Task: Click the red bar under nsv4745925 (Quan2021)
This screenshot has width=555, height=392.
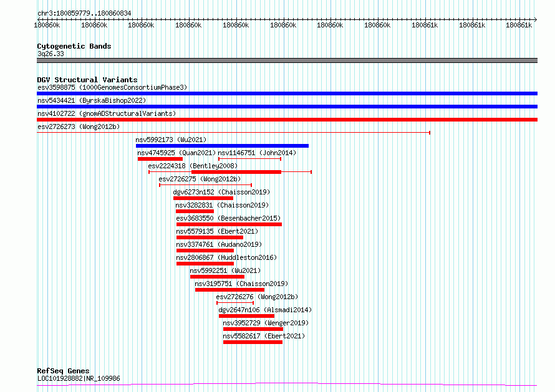Action: click(x=160, y=159)
